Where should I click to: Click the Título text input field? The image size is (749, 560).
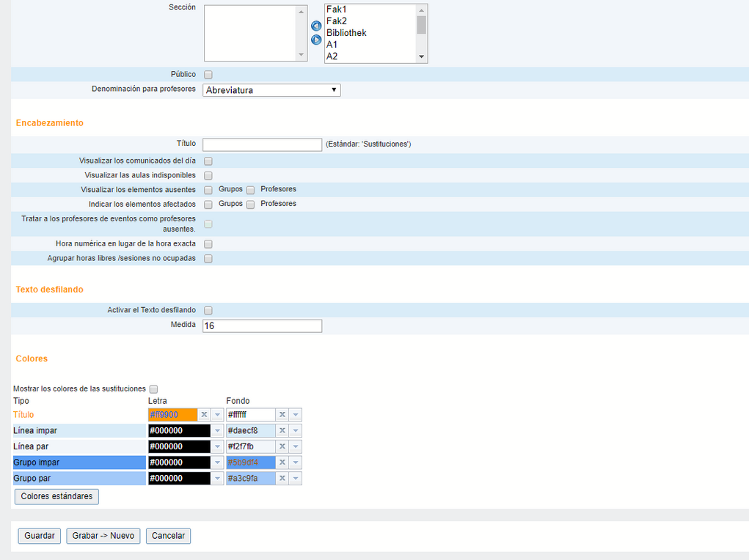(262, 144)
